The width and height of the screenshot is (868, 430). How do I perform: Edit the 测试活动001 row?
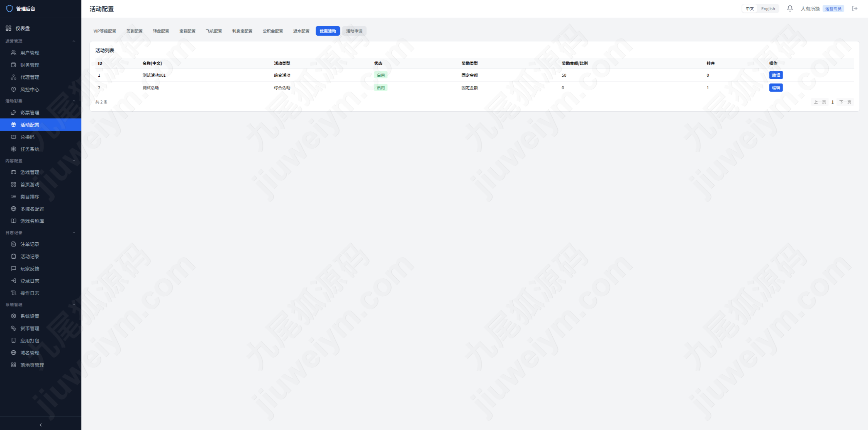(776, 75)
